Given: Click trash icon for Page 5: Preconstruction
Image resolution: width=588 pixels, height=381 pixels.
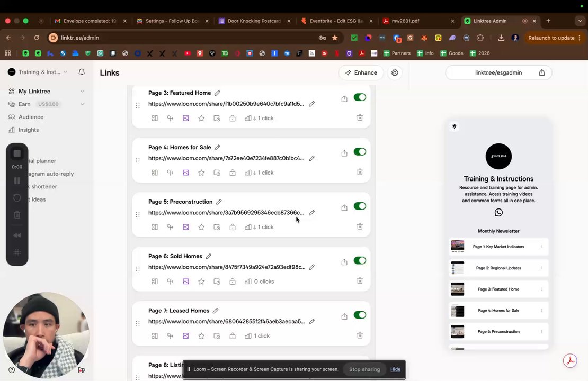Looking at the screenshot, I should [x=360, y=226].
